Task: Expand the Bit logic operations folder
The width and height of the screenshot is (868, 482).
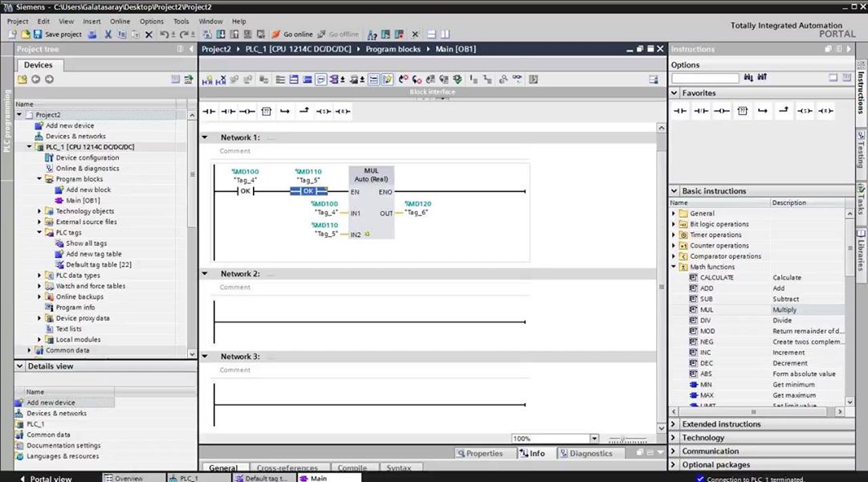Action: tap(674, 224)
